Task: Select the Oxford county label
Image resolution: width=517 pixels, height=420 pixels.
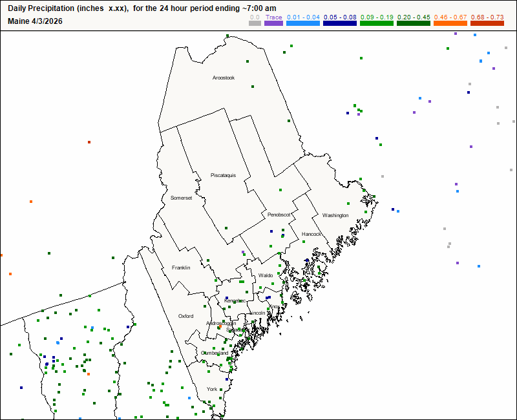Action: tap(185, 316)
